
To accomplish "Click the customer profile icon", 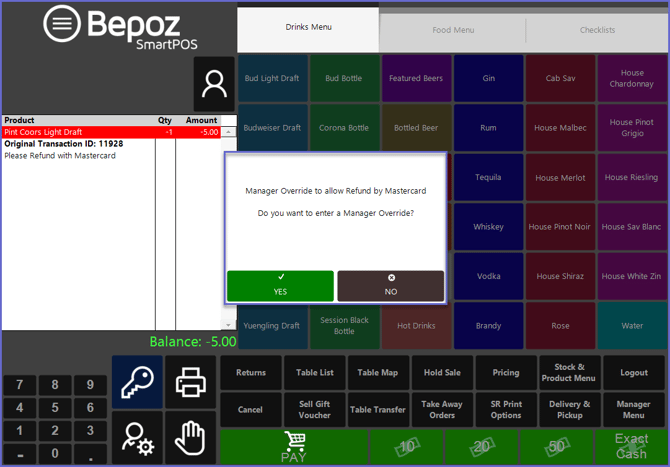I will point(214,84).
